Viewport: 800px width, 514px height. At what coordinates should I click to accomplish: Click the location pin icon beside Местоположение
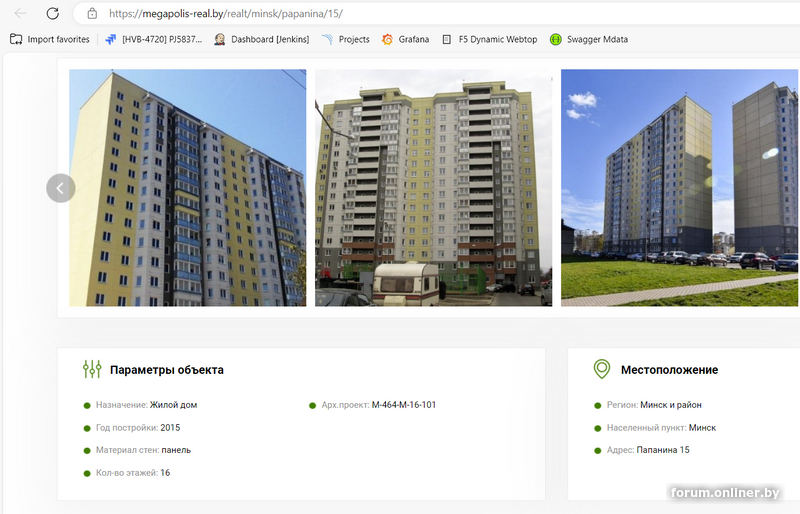(602, 369)
